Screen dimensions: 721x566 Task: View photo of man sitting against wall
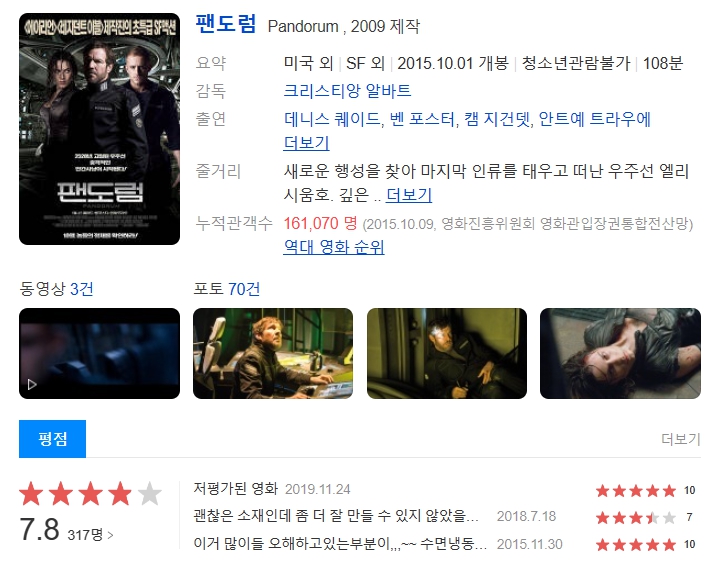447,353
